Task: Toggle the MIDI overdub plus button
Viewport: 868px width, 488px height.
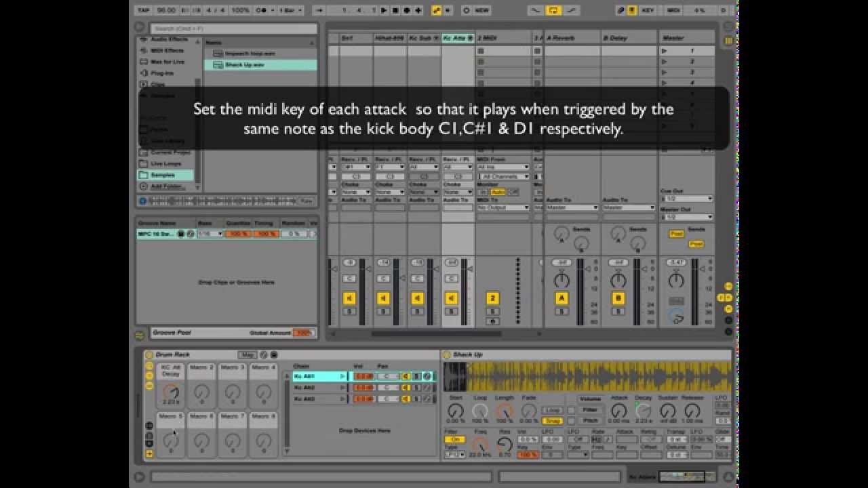Action: coord(417,10)
